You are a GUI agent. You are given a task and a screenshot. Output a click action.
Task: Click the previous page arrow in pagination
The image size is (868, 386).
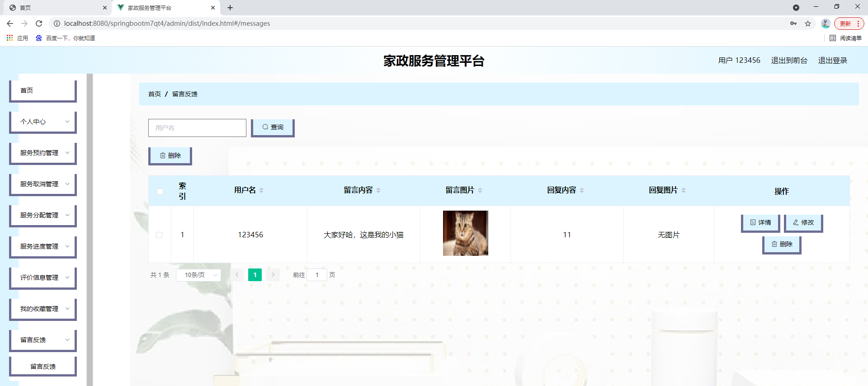coord(237,275)
